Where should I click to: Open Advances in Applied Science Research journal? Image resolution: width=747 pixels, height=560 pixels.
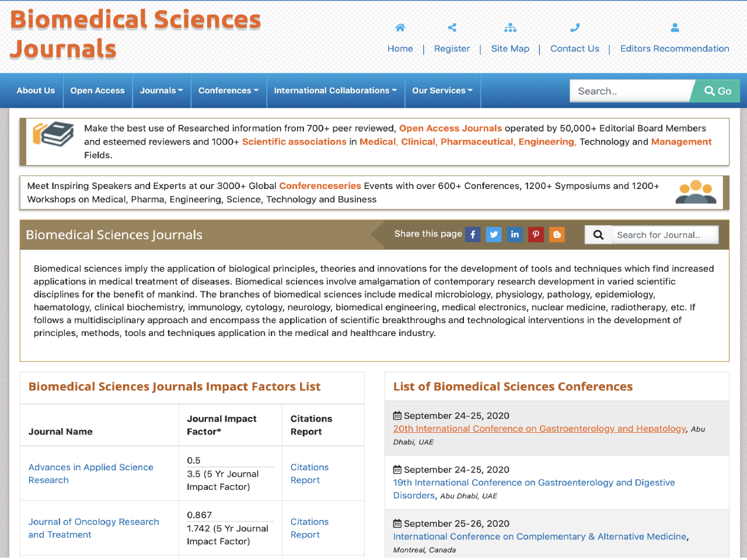click(x=91, y=474)
